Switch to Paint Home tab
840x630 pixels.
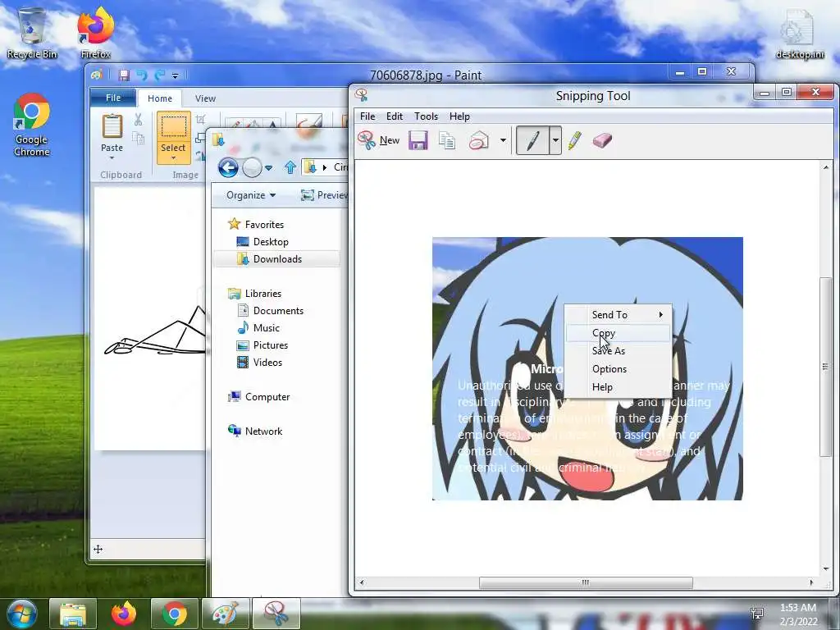point(160,98)
